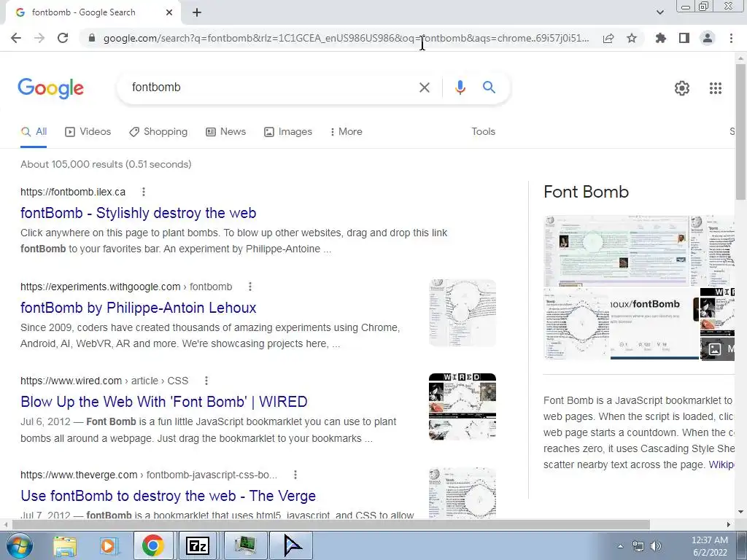Image resolution: width=747 pixels, height=560 pixels.
Task: Reload the page with the refresh icon
Action: (x=63, y=38)
